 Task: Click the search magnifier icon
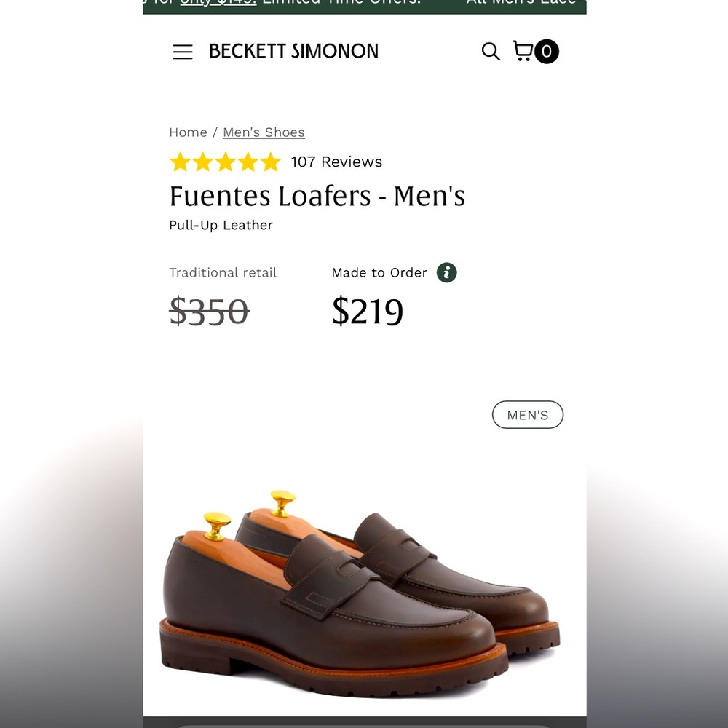point(491,52)
